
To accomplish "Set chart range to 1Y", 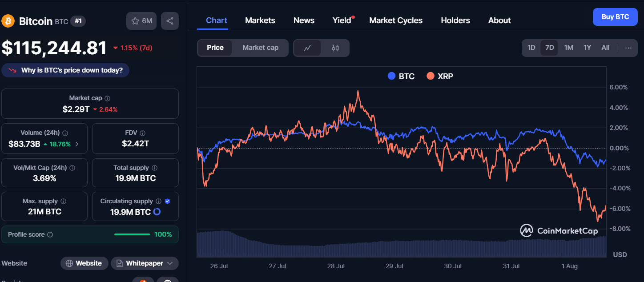I will (587, 48).
